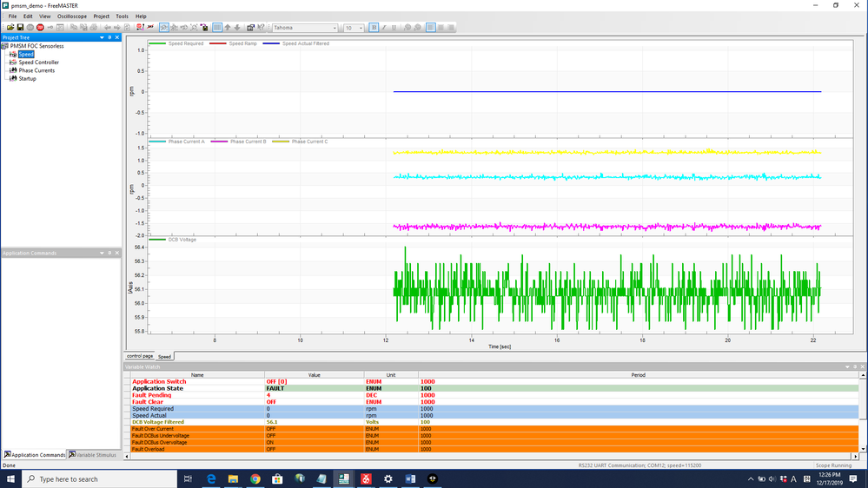
Task: Select the Paste icon in the toolbar
Action: 83,27
